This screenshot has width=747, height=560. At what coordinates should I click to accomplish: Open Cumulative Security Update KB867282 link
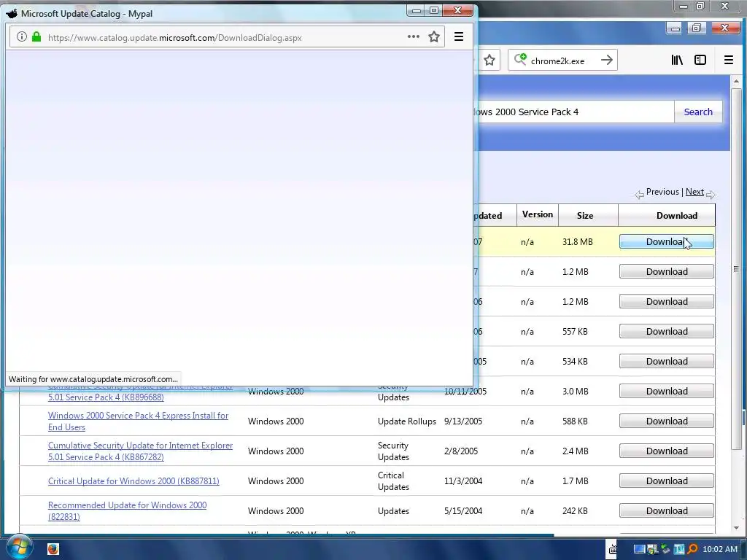141,451
